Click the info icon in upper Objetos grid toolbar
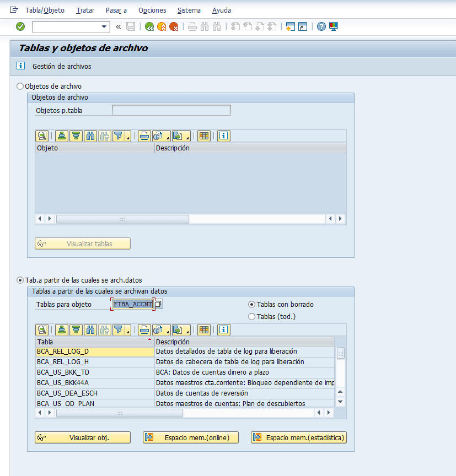Viewport: 456px width, 476px height. pos(223,136)
